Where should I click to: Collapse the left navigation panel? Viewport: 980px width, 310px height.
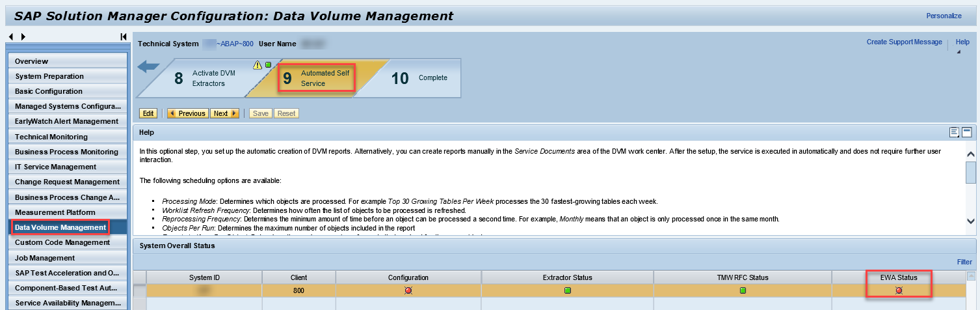[x=123, y=36]
